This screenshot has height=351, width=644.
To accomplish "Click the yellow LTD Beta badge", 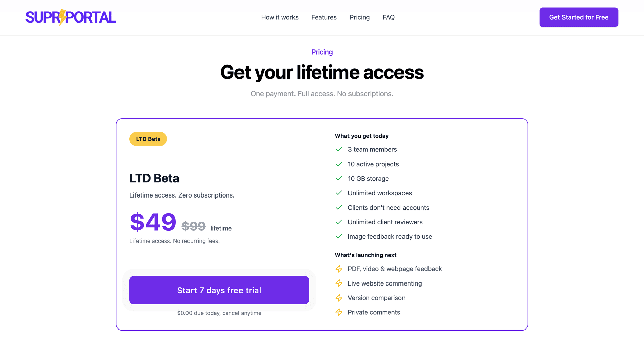I will click(148, 139).
